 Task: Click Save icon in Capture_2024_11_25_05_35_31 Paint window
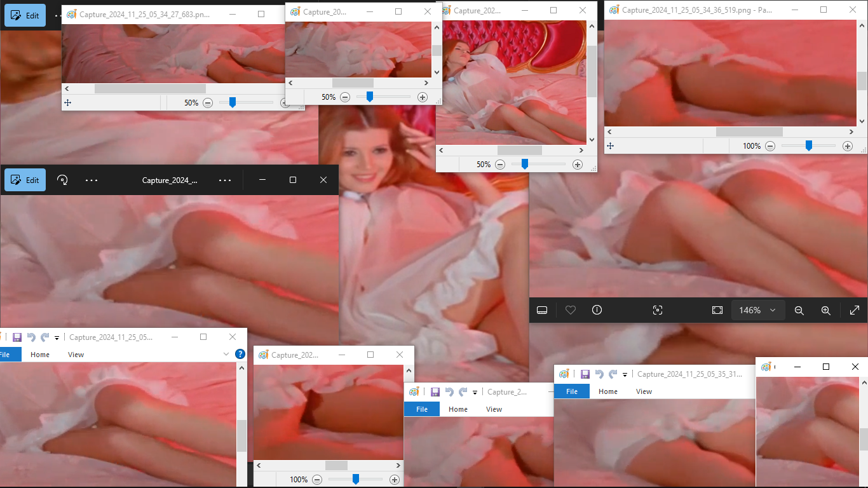[585, 374]
